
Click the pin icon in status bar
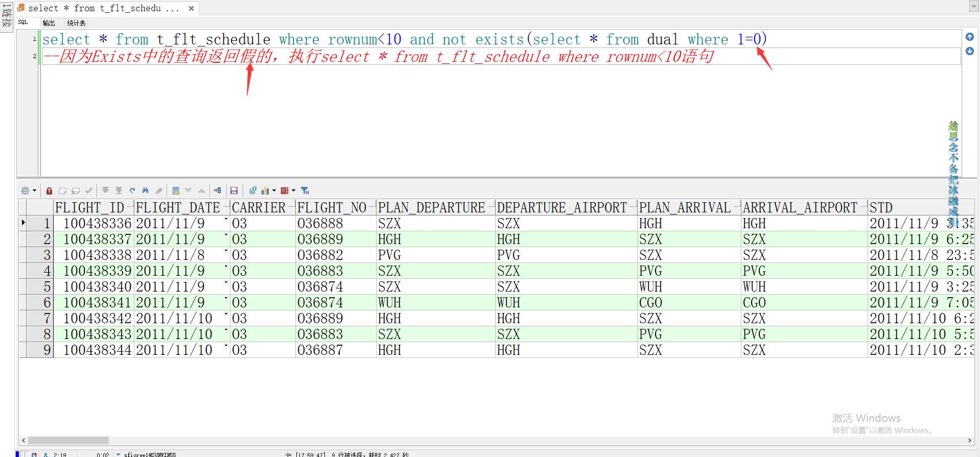click(x=288, y=454)
